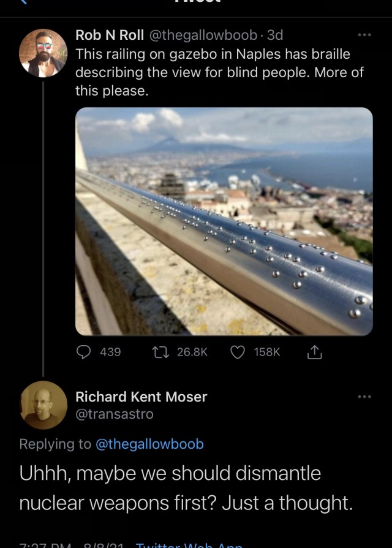Click the Richard Kent Moser name
Viewport: 392px width, 548px height.
tap(141, 397)
